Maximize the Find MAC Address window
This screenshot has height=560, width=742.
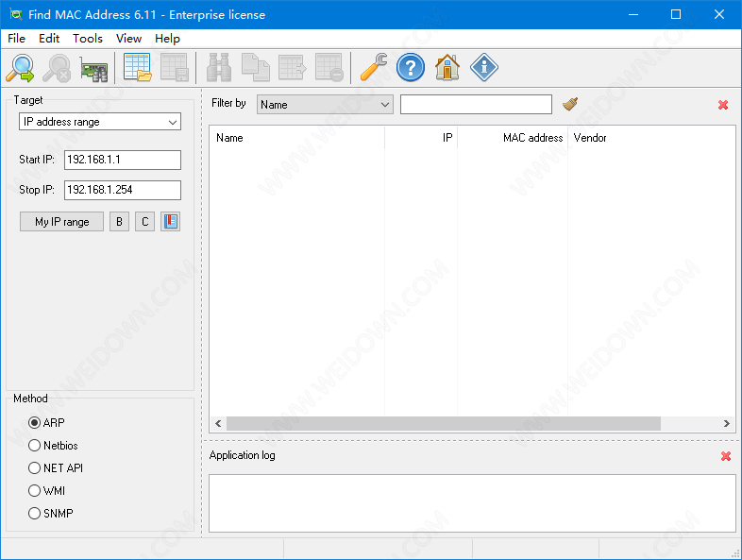676,15
